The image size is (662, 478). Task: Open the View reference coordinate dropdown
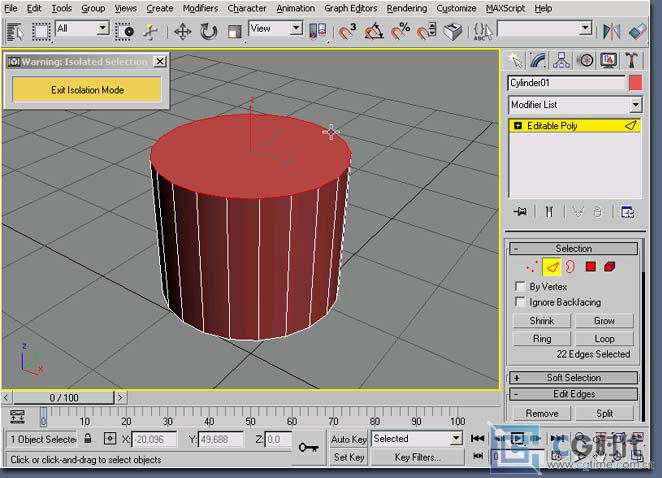[x=296, y=29]
